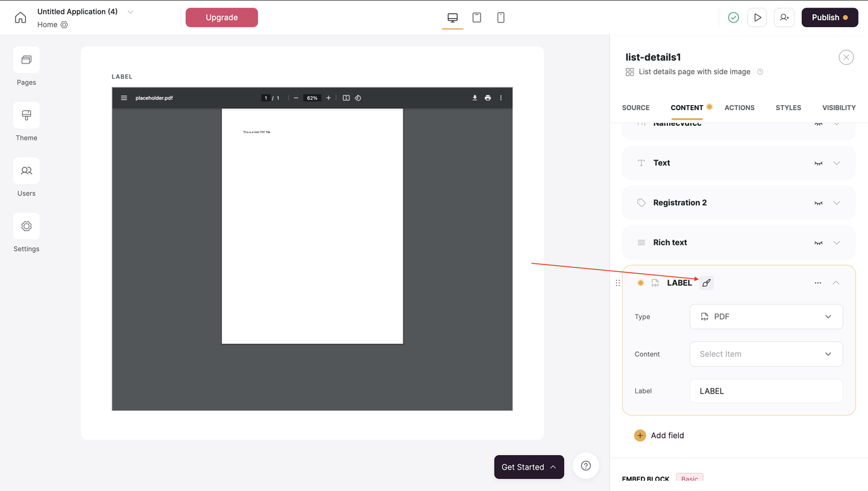Screen dimensions: 868x491
Task: Print the placeholder.pdf document
Action: [487, 98]
